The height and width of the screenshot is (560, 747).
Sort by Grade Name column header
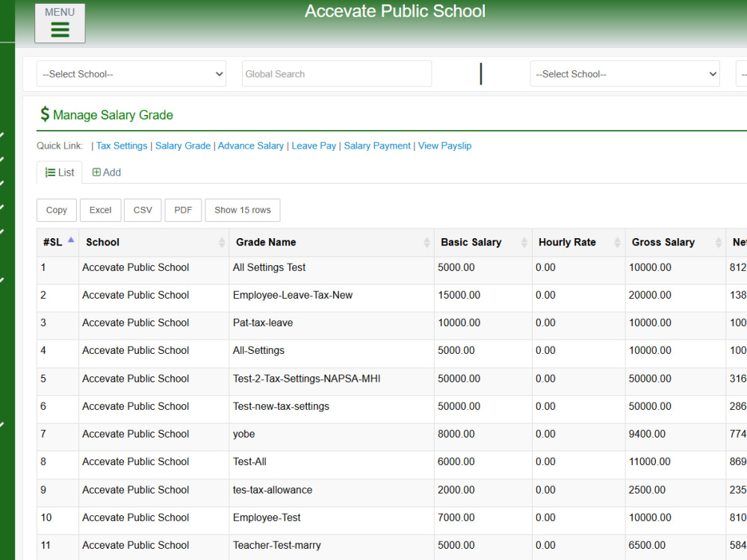[x=332, y=243]
